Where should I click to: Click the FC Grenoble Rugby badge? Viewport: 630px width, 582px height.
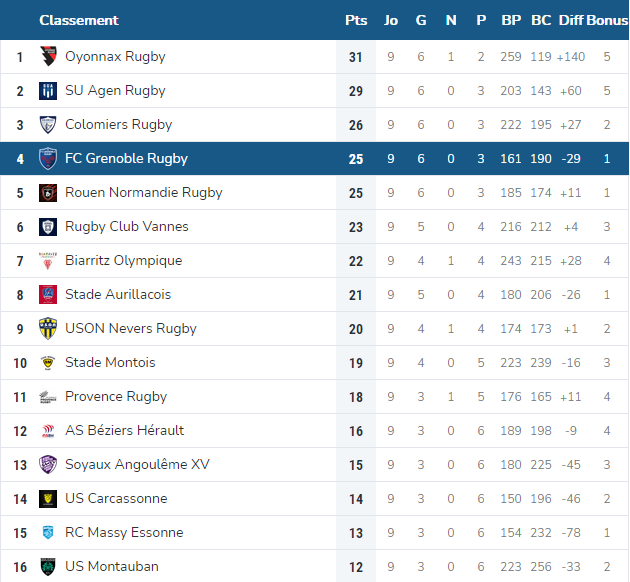(48, 158)
